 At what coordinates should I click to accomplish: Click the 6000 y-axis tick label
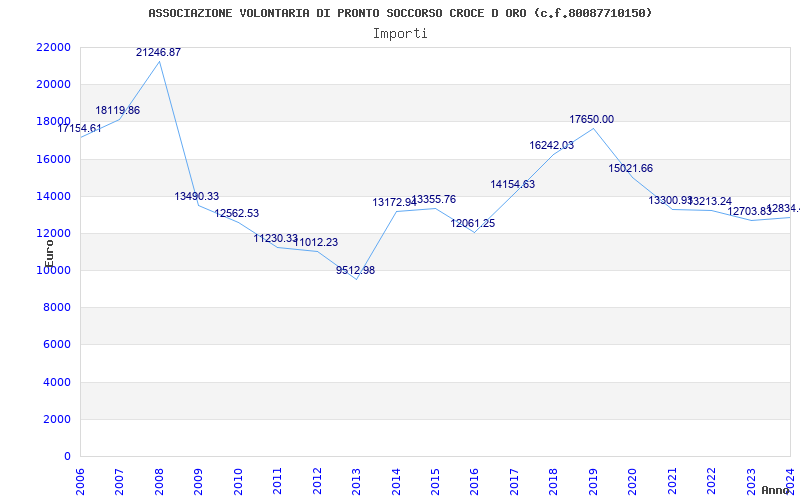coord(56,345)
